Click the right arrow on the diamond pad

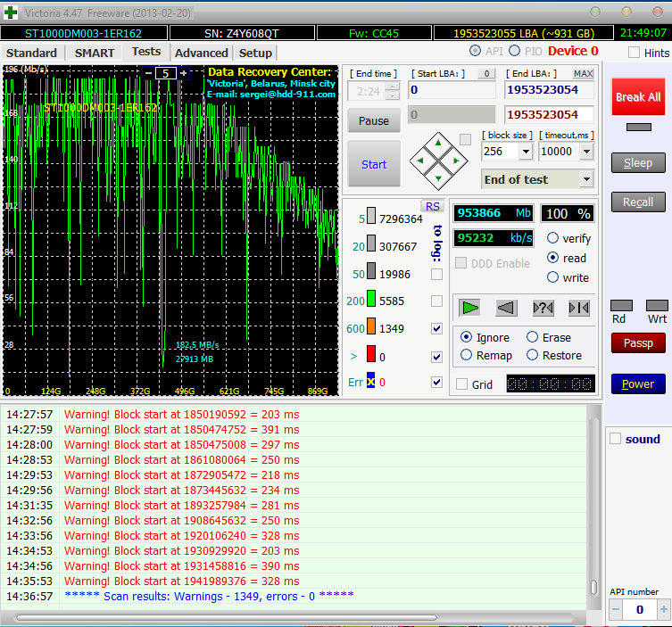pyautogui.click(x=456, y=161)
